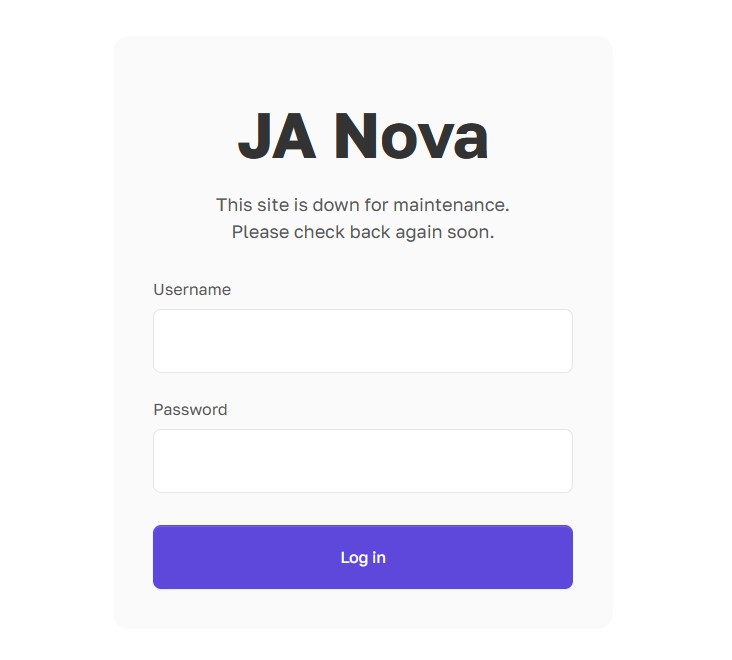Select the text box under Password
Image resolution: width=732 pixels, height=660 pixels.
[x=362, y=461]
